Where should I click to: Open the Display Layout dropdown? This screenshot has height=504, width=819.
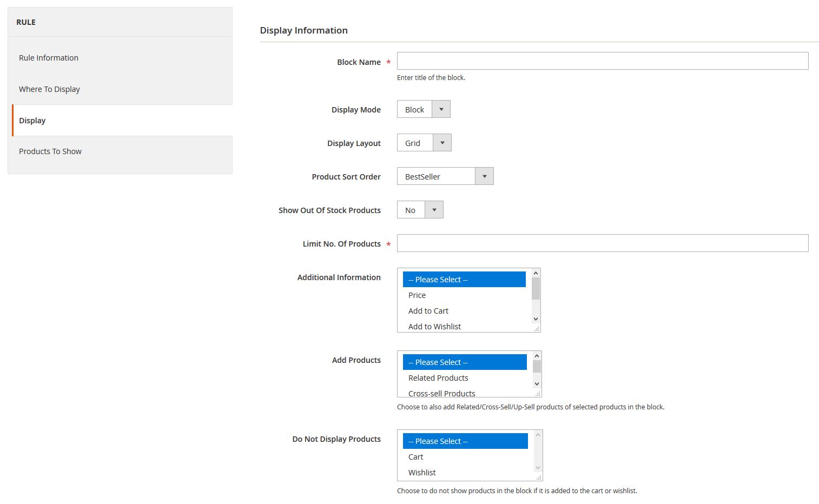click(x=424, y=143)
